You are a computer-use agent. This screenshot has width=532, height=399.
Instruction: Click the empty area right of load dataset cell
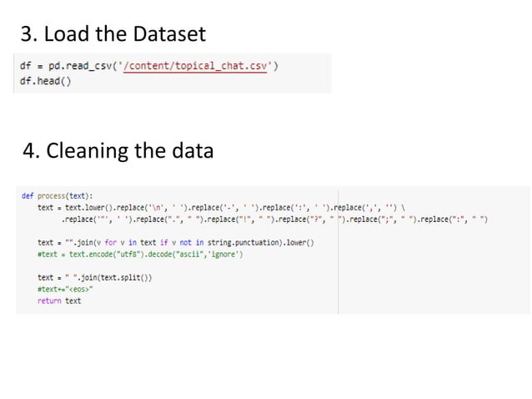431,73
